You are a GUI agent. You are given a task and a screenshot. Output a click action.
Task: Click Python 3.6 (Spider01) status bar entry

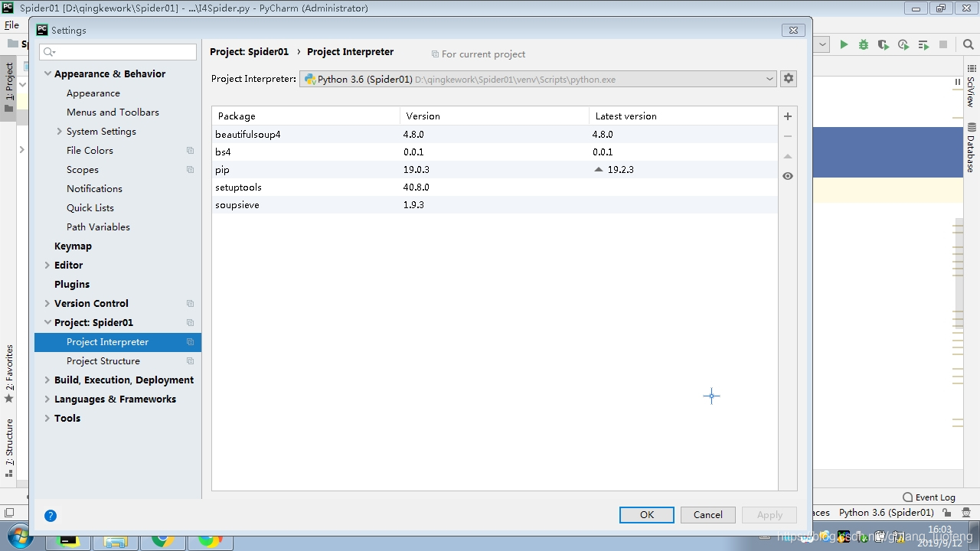click(x=887, y=513)
